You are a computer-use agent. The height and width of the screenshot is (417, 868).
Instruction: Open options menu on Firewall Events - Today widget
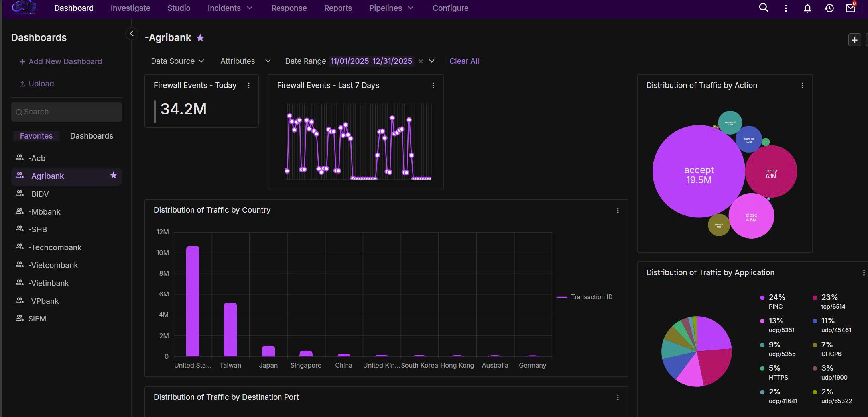248,85
